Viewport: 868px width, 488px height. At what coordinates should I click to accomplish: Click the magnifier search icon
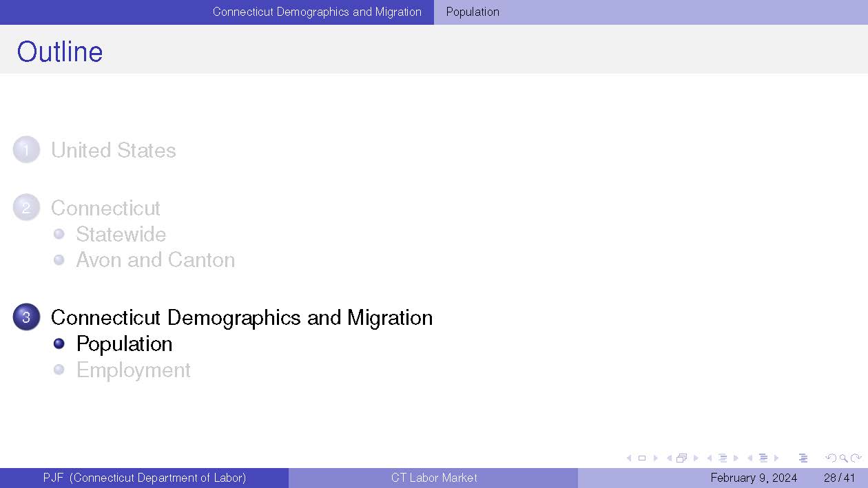coord(844,458)
